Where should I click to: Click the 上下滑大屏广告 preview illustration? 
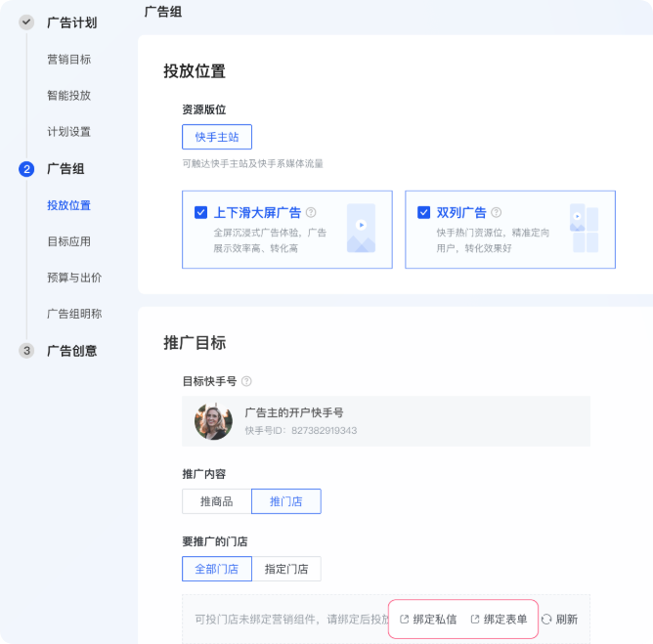[x=361, y=228]
